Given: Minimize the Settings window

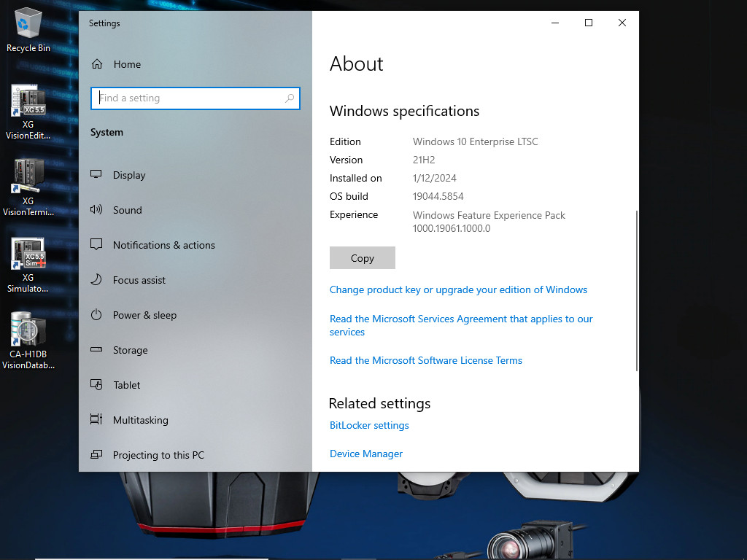Looking at the screenshot, I should point(555,23).
